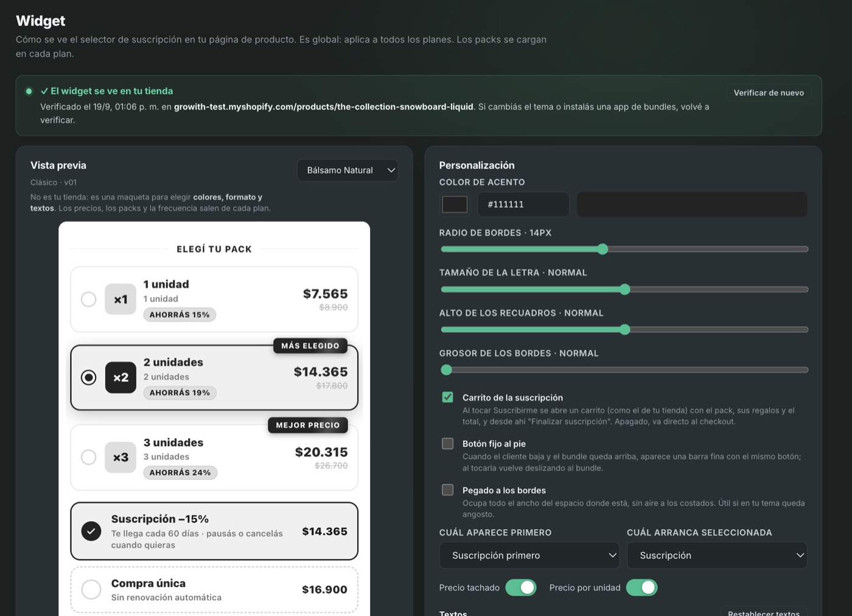Image resolution: width=852 pixels, height=616 pixels.
Task: Open the accent color swatch picker
Action: pos(455,205)
